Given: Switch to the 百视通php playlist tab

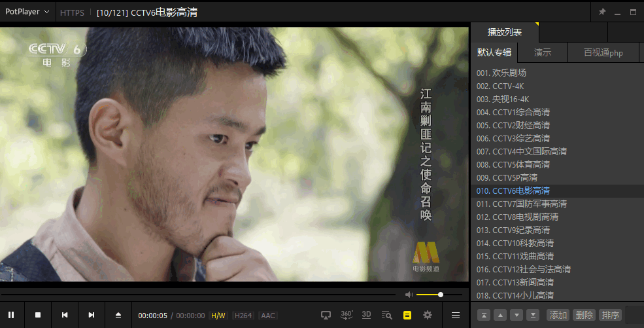Looking at the screenshot, I should click(x=603, y=53).
